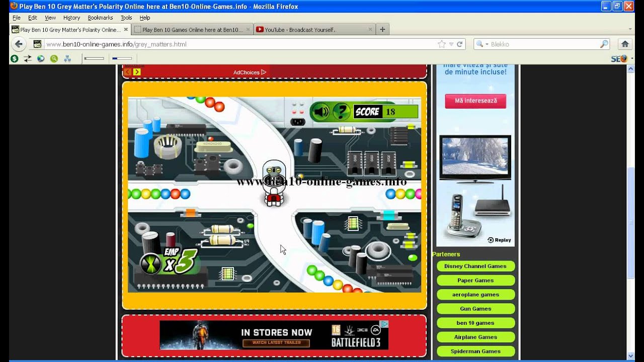Open the File menu
The height and width of the screenshot is (362, 644).
click(16, 18)
